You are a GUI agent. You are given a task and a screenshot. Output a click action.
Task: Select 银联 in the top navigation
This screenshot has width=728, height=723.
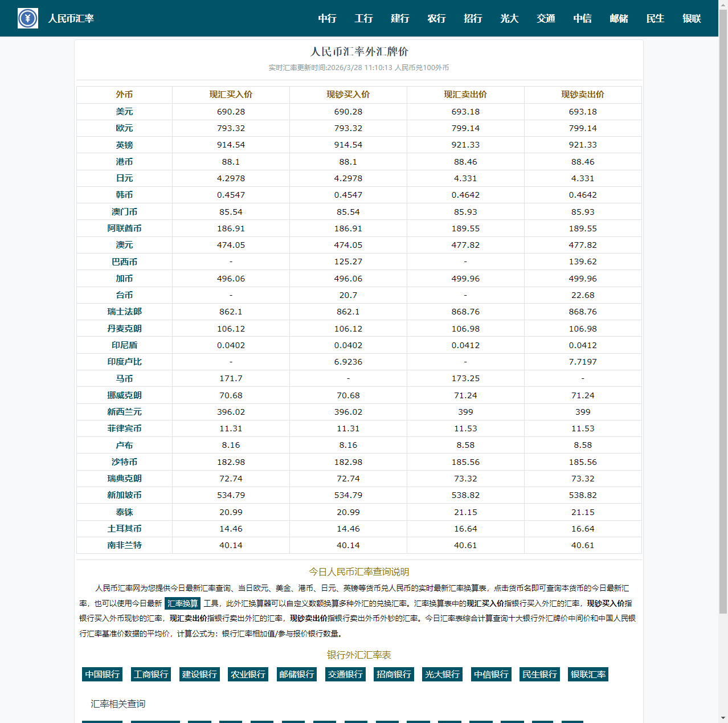tap(692, 18)
